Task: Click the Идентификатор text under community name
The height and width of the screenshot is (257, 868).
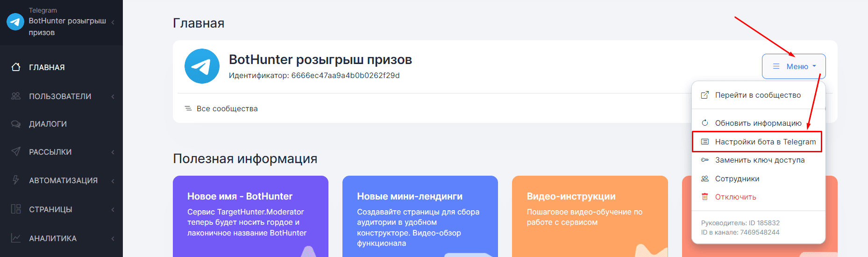Action: point(314,75)
